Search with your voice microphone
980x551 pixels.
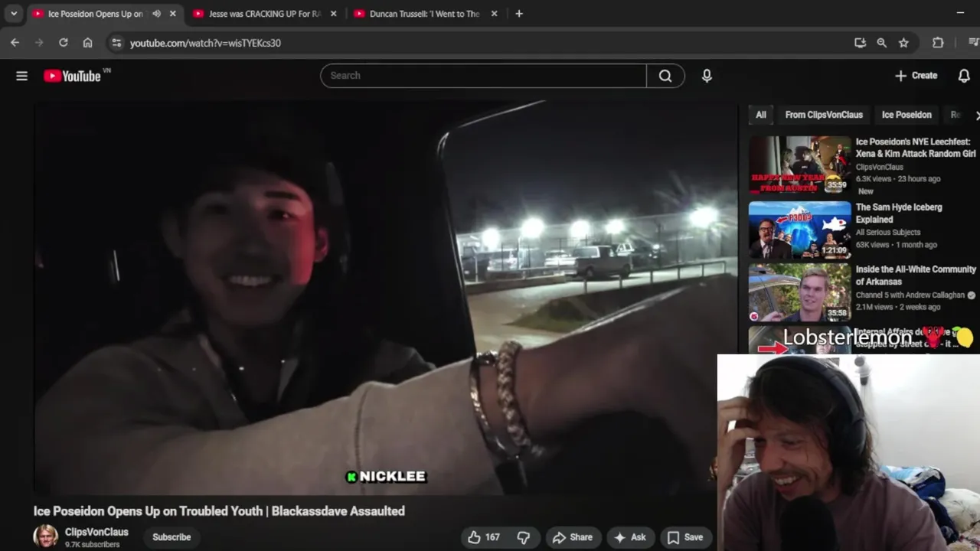707,76
